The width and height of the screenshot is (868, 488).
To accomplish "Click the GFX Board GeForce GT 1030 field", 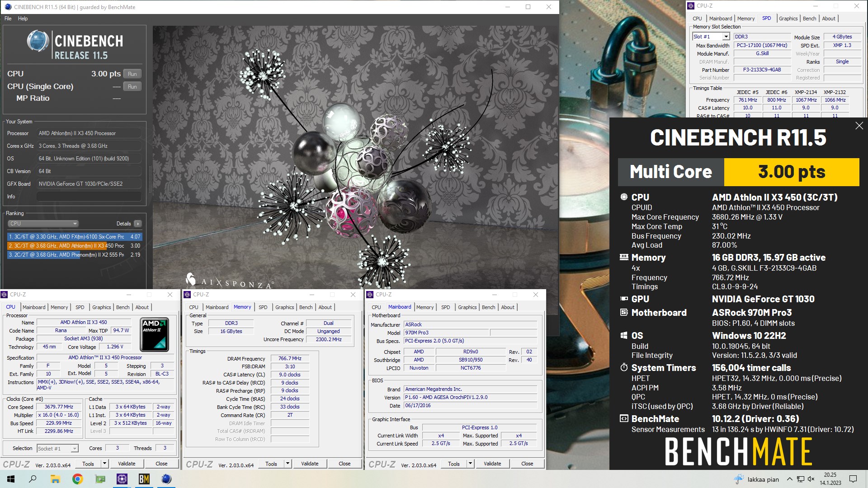I will [89, 184].
